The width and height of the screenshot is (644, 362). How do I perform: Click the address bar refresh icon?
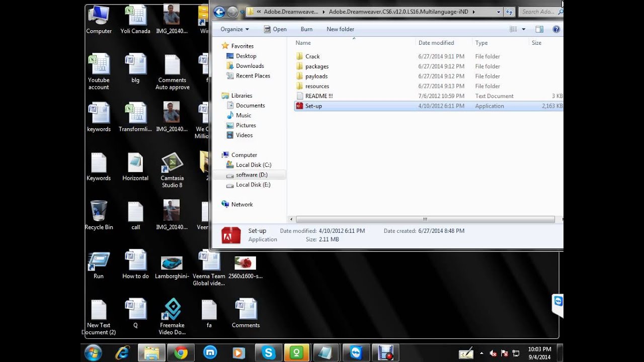pos(510,12)
